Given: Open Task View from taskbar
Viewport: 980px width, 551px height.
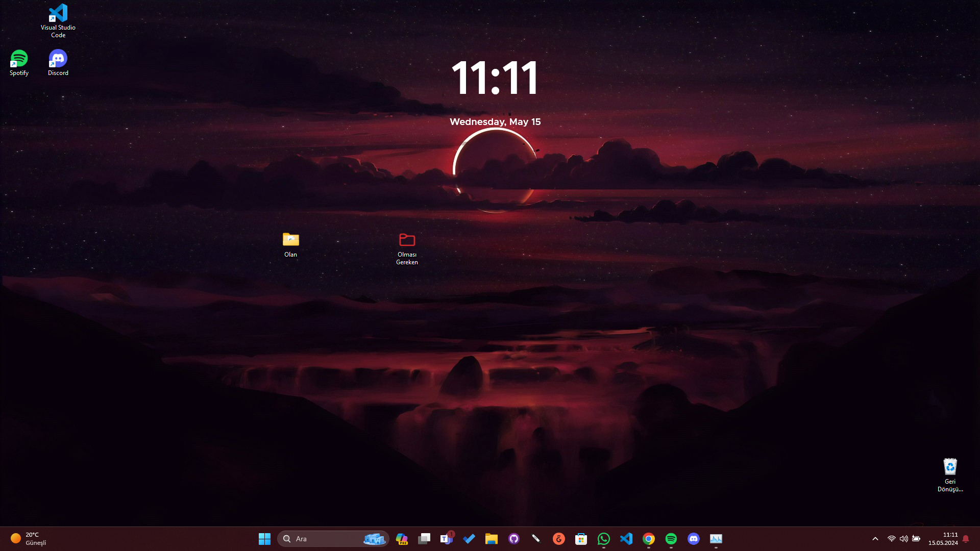Looking at the screenshot, I should (x=424, y=539).
